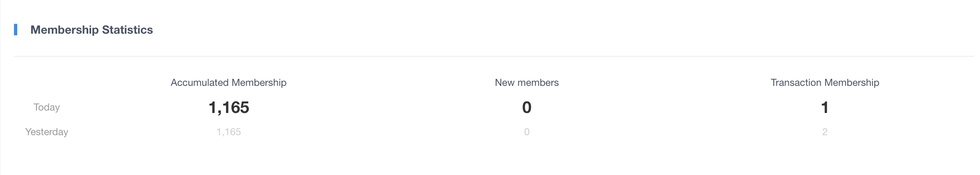Select the New members column label
The height and width of the screenshot is (175, 980).
527,83
